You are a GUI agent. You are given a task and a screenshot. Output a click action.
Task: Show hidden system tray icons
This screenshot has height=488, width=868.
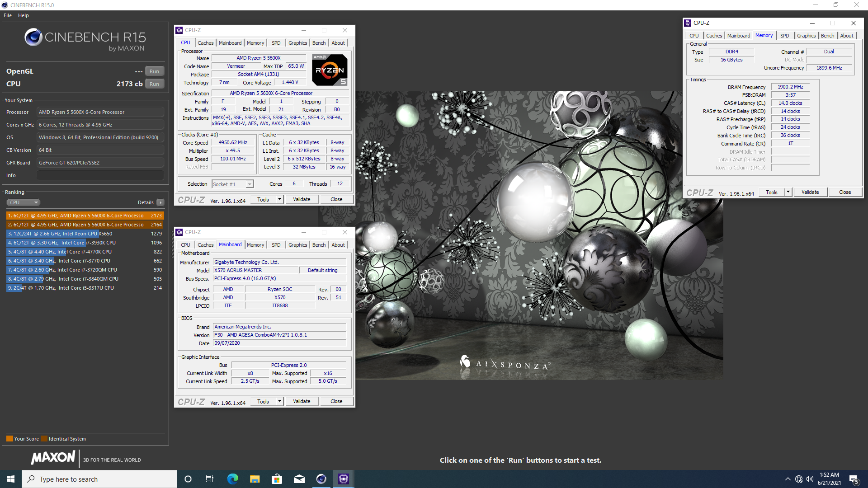click(788, 479)
